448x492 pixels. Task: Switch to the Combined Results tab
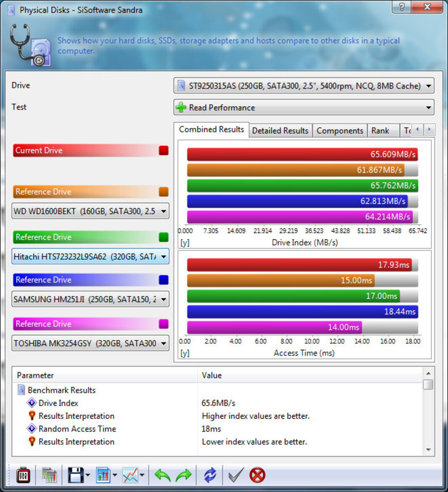(x=211, y=130)
